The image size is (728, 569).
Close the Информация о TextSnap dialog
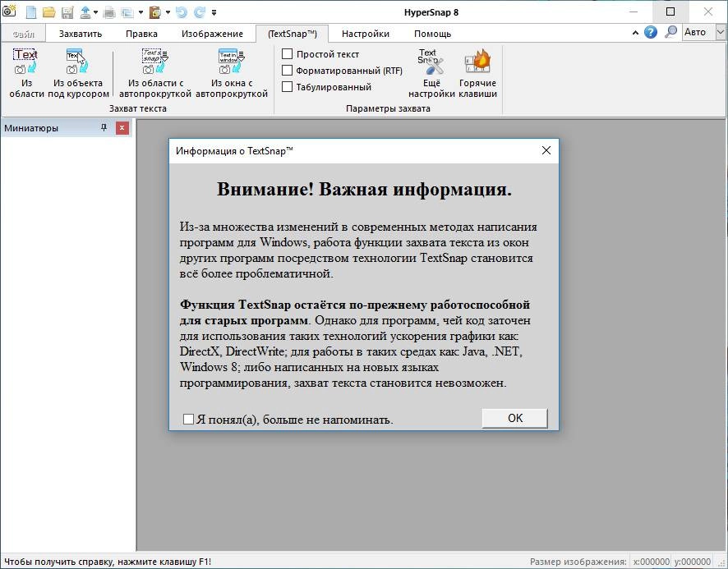546,150
